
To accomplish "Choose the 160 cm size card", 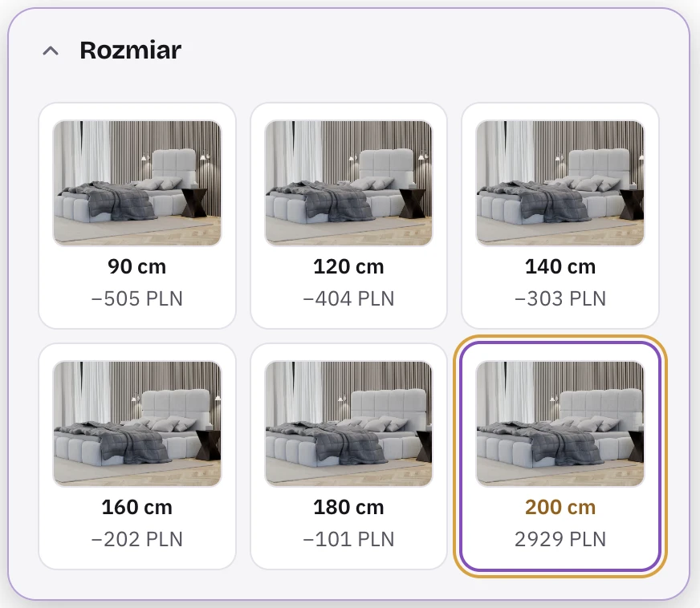I will point(137,456).
